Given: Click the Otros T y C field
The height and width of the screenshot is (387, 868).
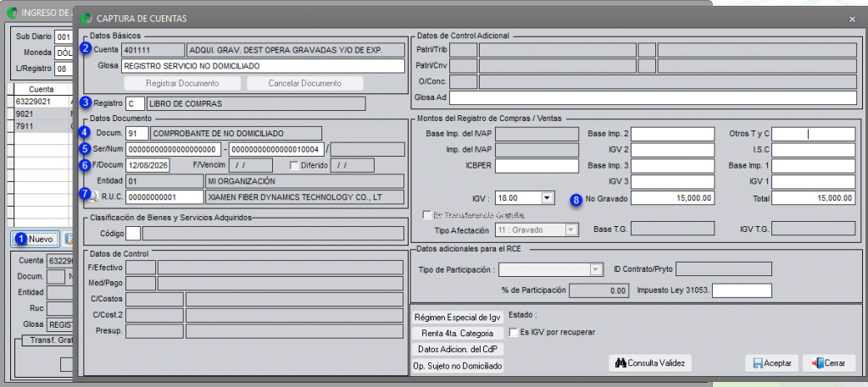Looking at the screenshot, I should [x=814, y=134].
